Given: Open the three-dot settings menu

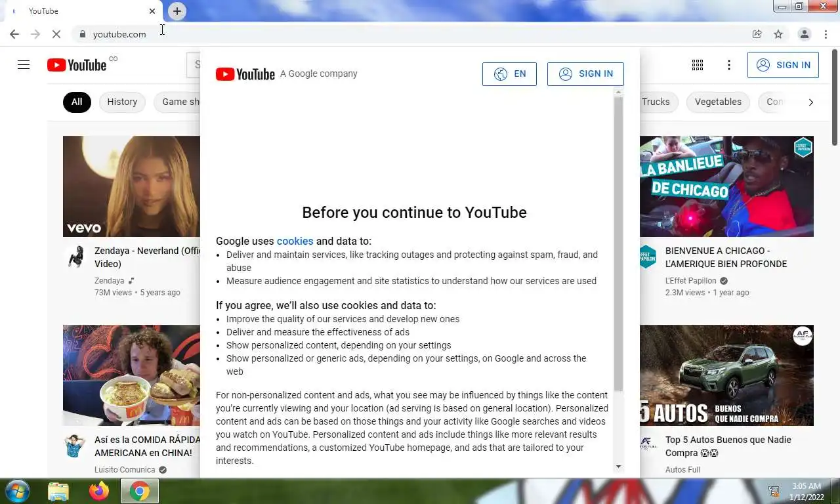Looking at the screenshot, I should coord(728,65).
